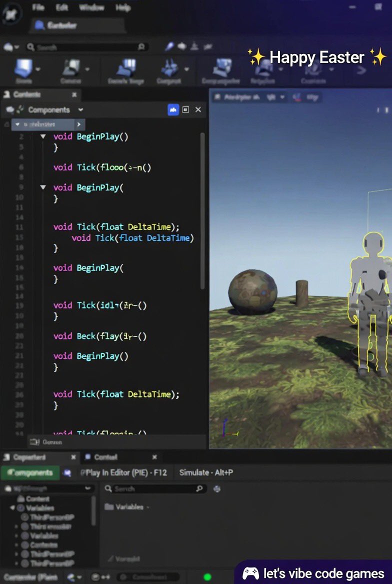Click the engine logo in the top-left corner
The width and height of the screenshot is (392, 584).
[12, 13]
